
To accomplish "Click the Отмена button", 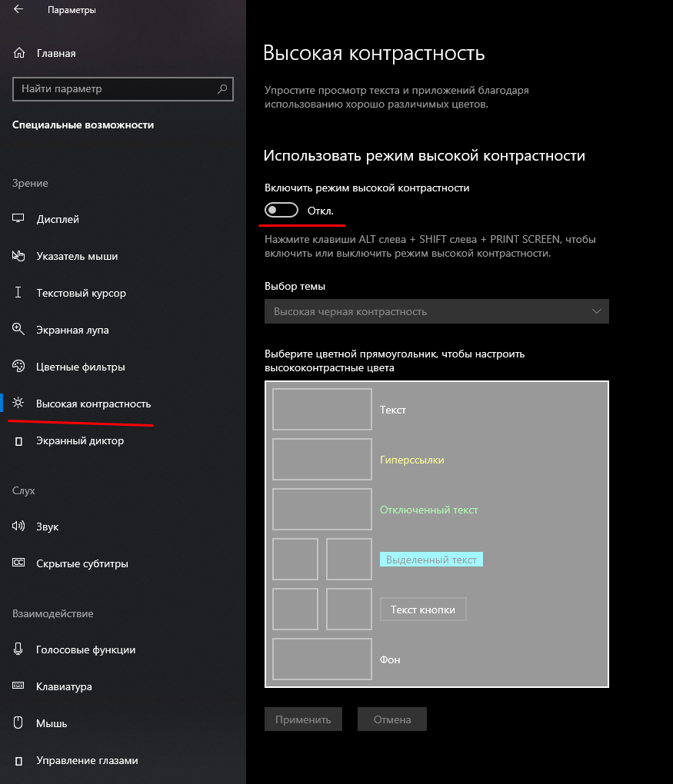I will 392,719.
